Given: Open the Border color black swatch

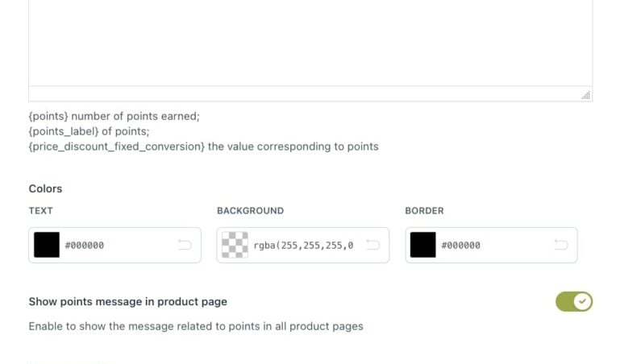Looking at the screenshot, I should [x=423, y=245].
